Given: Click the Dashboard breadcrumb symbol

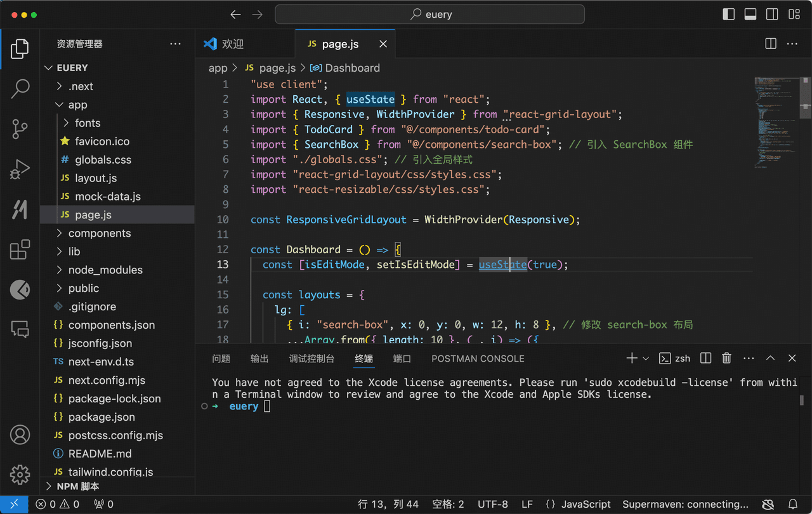Looking at the screenshot, I should [344, 68].
